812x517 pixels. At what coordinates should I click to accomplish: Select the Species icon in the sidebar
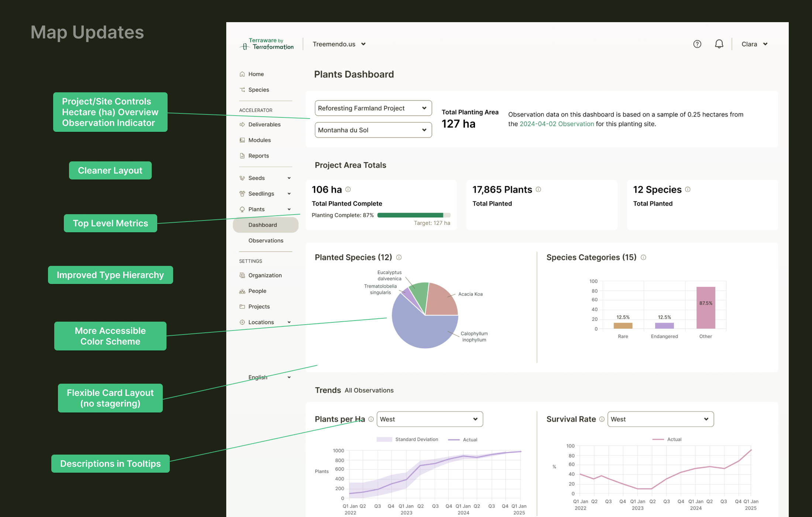[x=242, y=89]
